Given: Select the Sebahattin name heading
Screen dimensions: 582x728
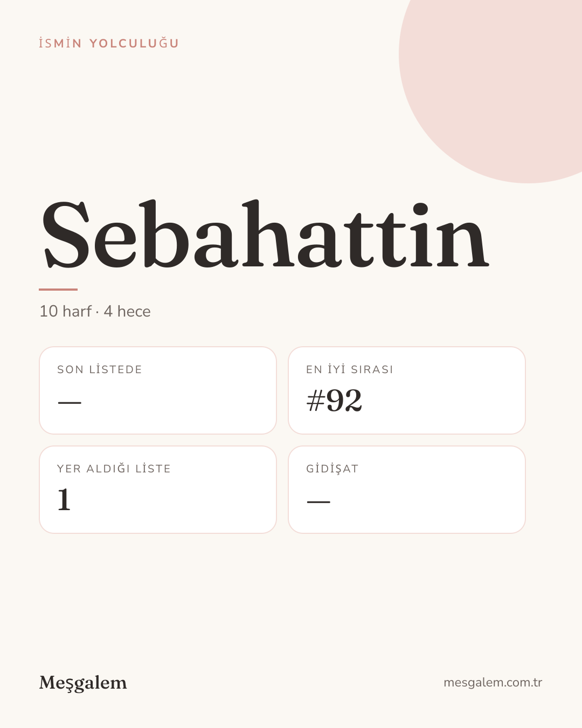Looking at the screenshot, I should [265, 234].
